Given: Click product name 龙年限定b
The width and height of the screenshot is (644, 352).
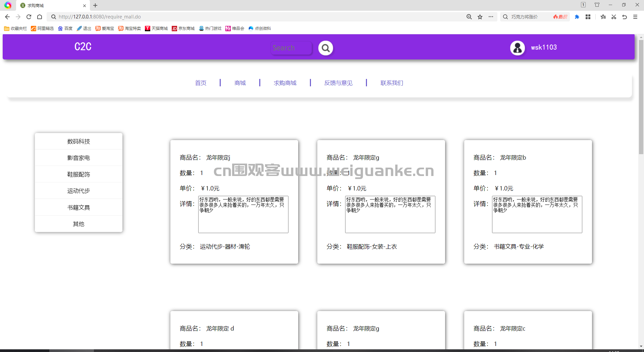Looking at the screenshot, I should [x=513, y=158].
